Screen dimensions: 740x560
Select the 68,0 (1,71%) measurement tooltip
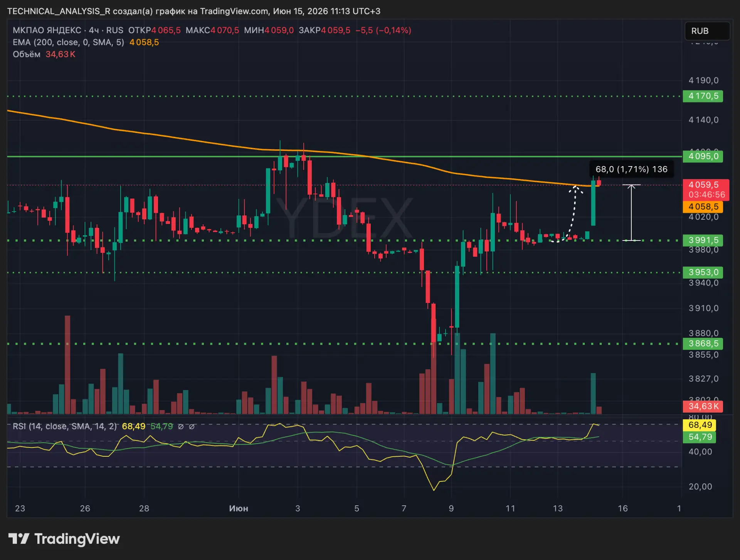631,169
